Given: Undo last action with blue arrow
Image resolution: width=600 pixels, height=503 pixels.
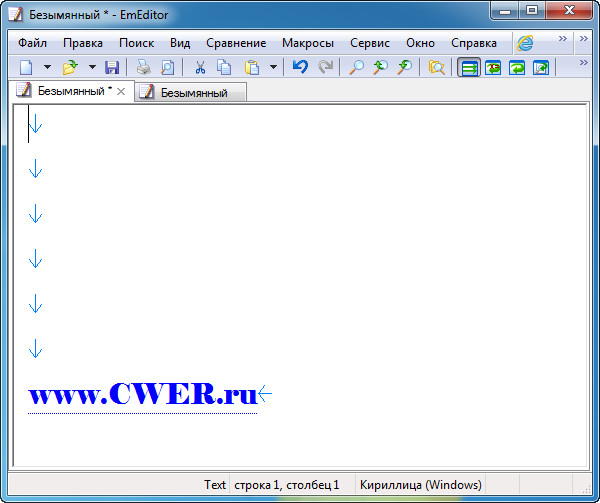Looking at the screenshot, I should (x=300, y=67).
